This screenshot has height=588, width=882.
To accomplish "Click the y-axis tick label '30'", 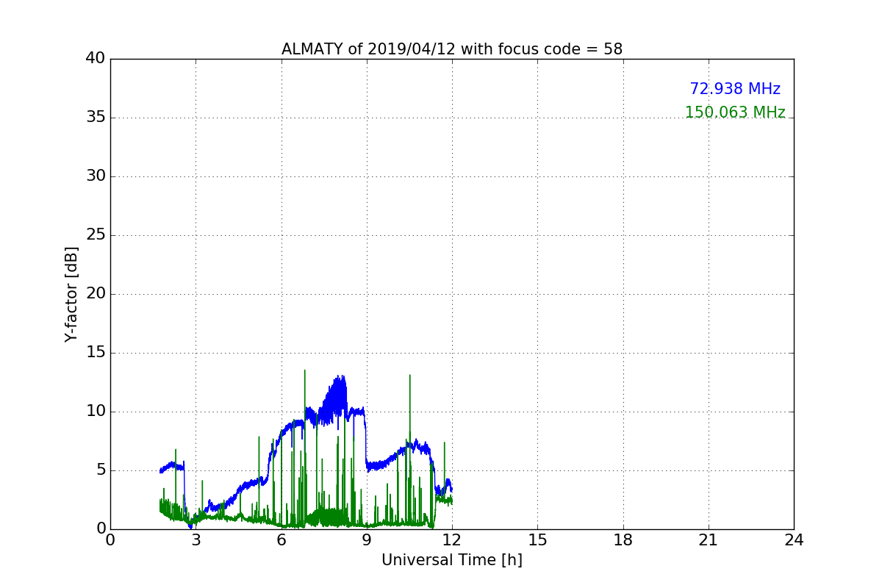I will pyautogui.click(x=96, y=176).
